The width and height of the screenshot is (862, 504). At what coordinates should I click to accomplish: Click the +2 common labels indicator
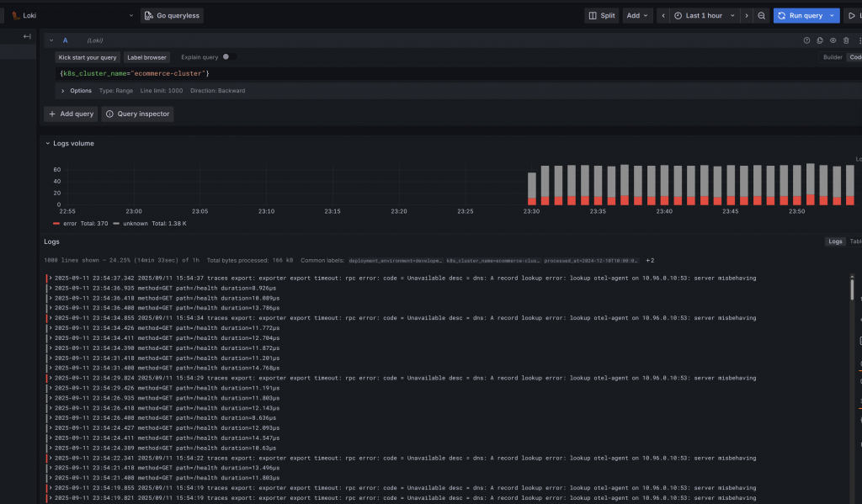(x=650, y=261)
